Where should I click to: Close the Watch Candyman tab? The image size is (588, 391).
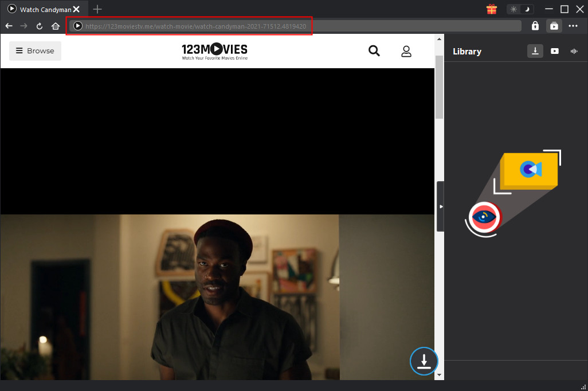76,9
